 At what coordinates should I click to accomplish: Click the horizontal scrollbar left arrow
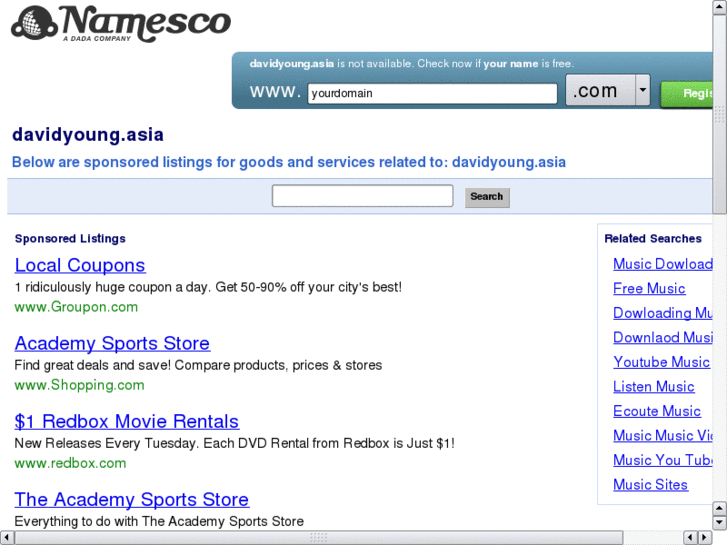7,538
